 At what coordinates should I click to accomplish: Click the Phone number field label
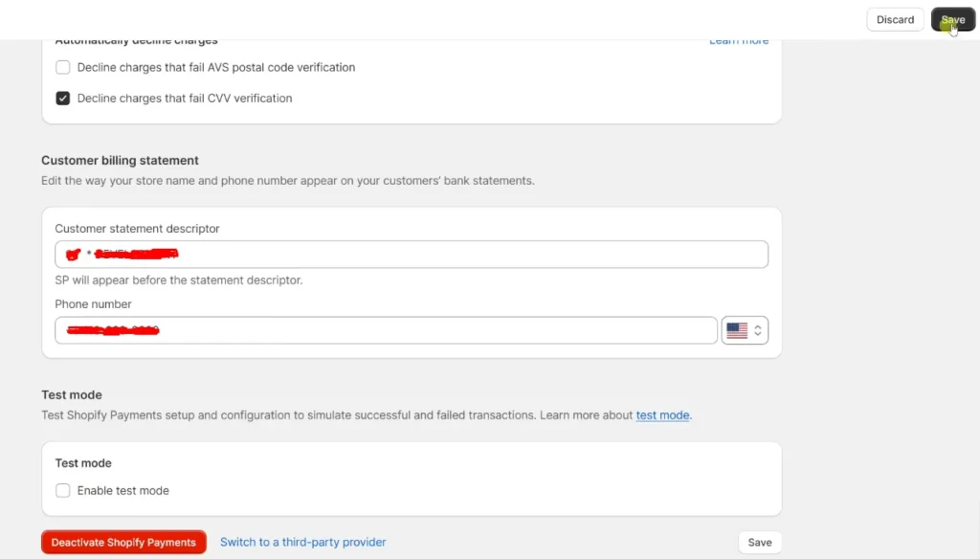pos(93,304)
